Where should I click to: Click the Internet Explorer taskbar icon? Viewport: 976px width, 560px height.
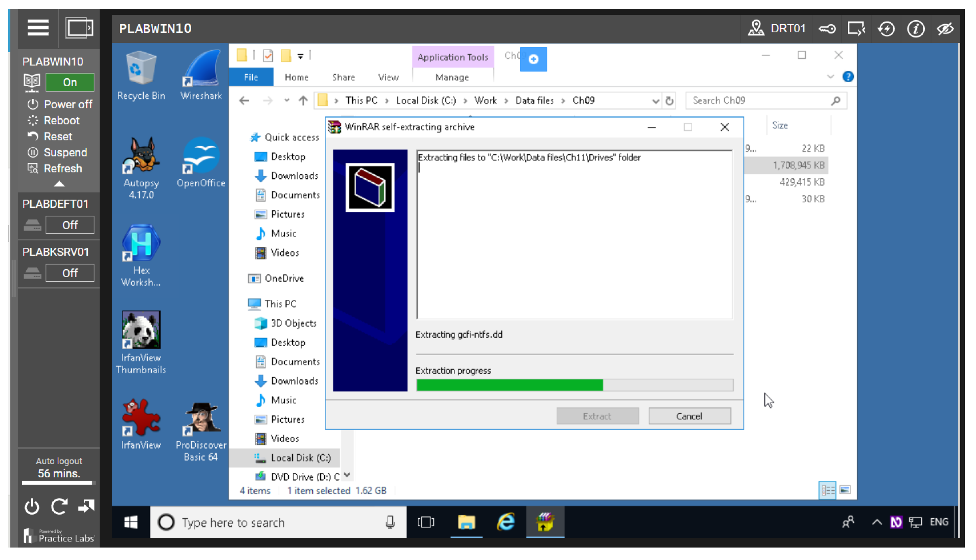coord(505,522)
